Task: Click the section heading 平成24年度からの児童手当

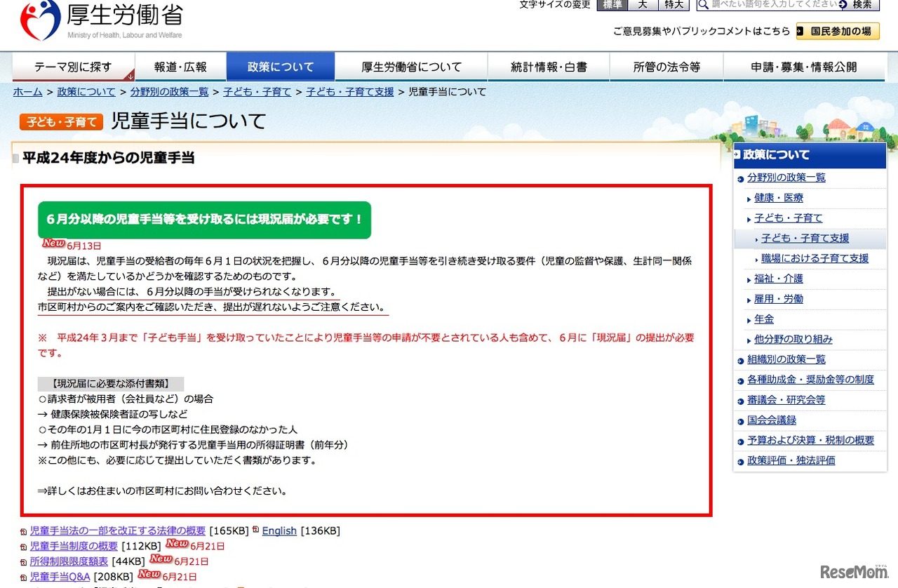Action: pyautogui.click(x=108, y=159)
